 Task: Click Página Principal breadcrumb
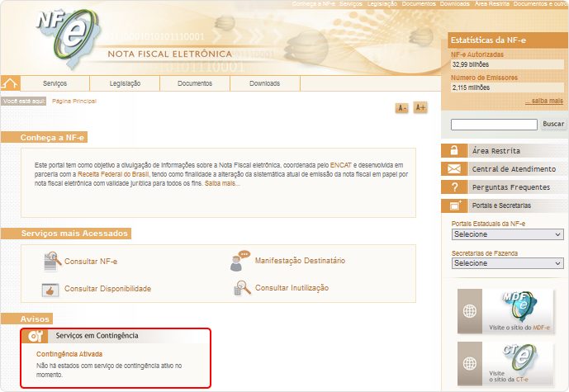(x=74, y=102)
